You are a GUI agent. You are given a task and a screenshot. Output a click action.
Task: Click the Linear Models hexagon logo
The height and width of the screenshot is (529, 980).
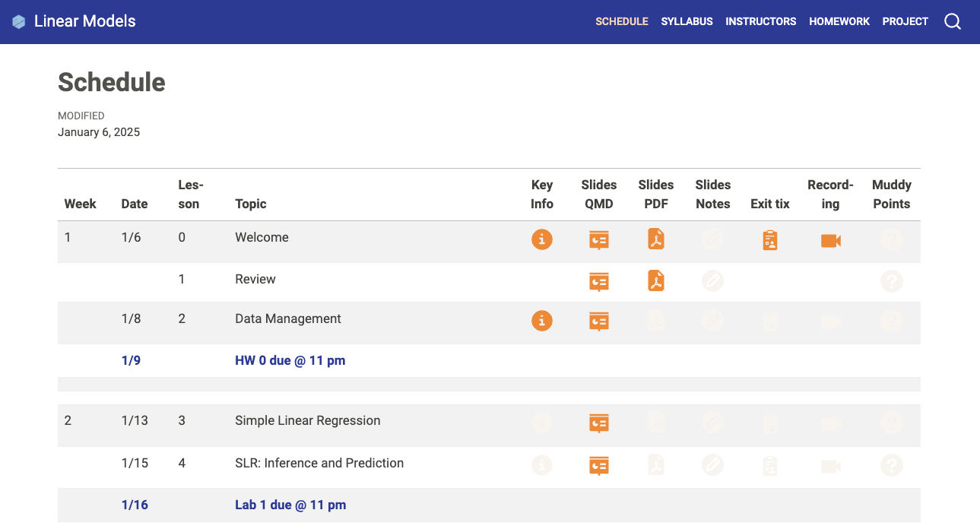19,22
